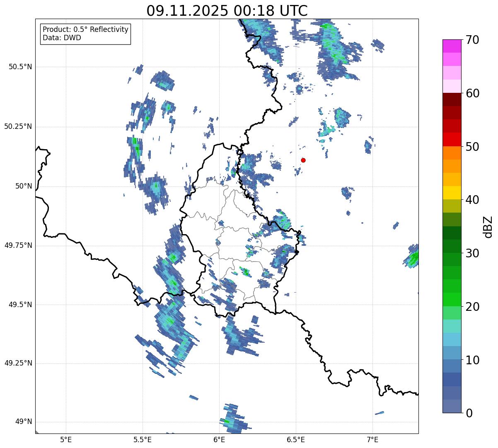This screenshot has width=498, height=448.
Task: Select the 49°N latitude label
Action: 23,422
